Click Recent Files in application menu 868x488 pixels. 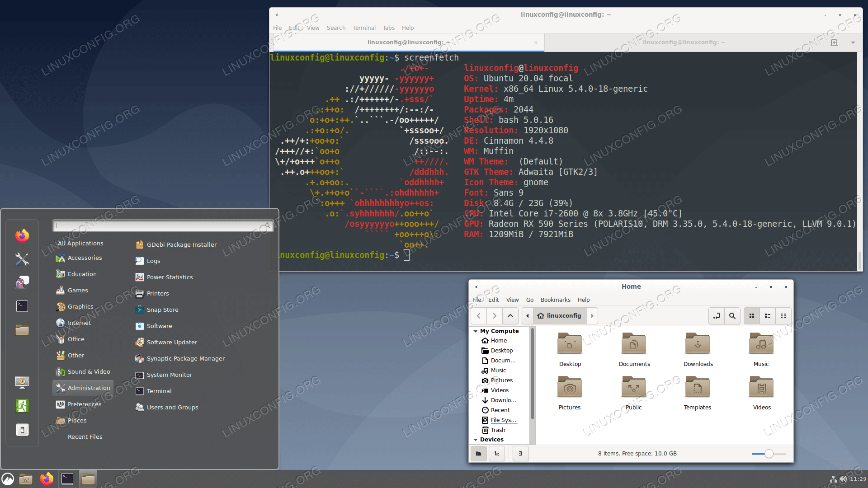pos(85,436)
